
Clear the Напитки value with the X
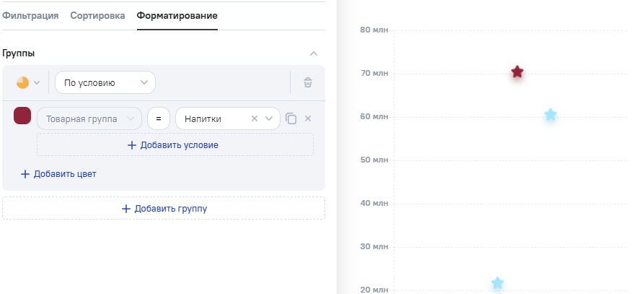click(254, 118)
